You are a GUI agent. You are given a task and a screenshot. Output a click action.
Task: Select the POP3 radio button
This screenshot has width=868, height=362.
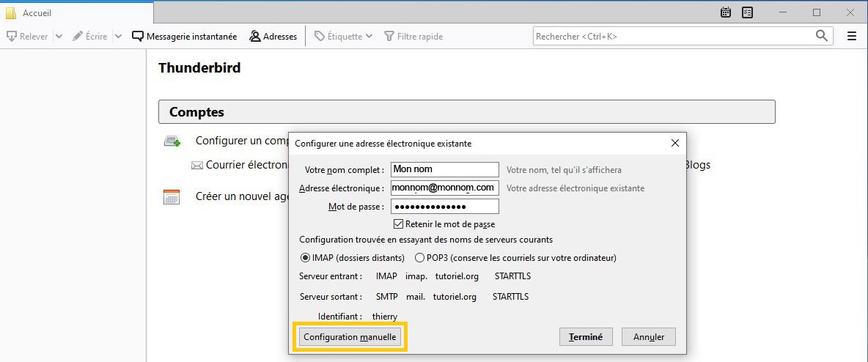(419, 258)
